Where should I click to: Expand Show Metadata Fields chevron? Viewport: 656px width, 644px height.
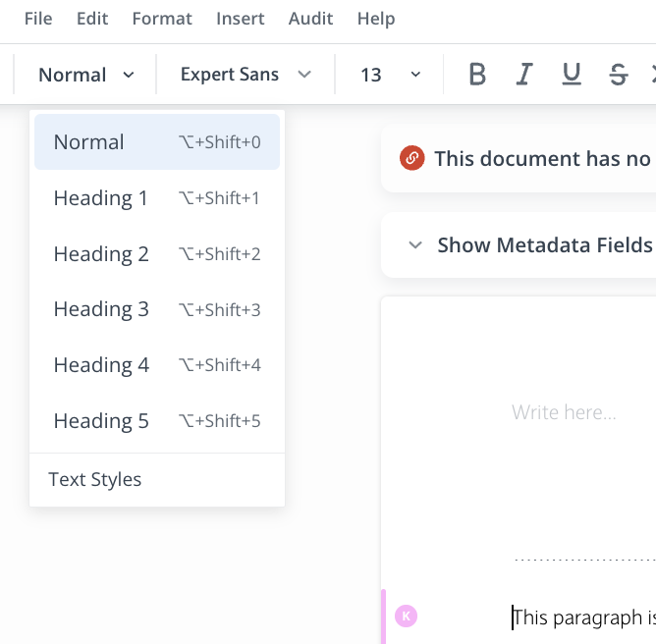(x=415, y=244)
